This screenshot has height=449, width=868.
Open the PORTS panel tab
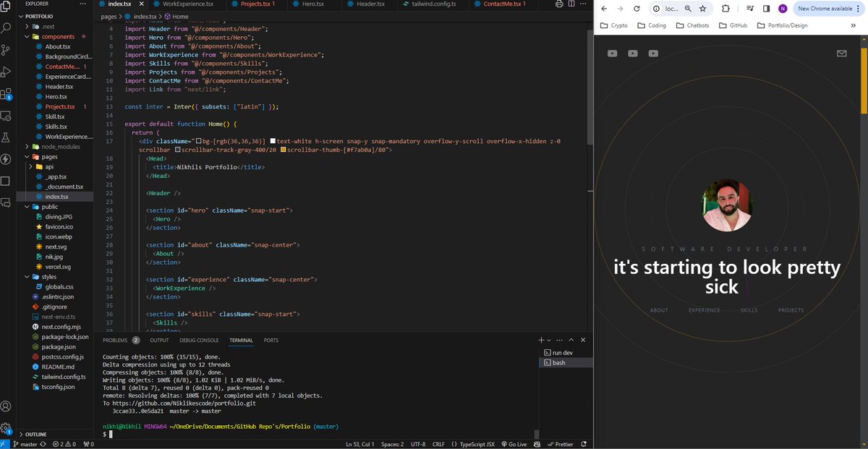tap(271, 340)
